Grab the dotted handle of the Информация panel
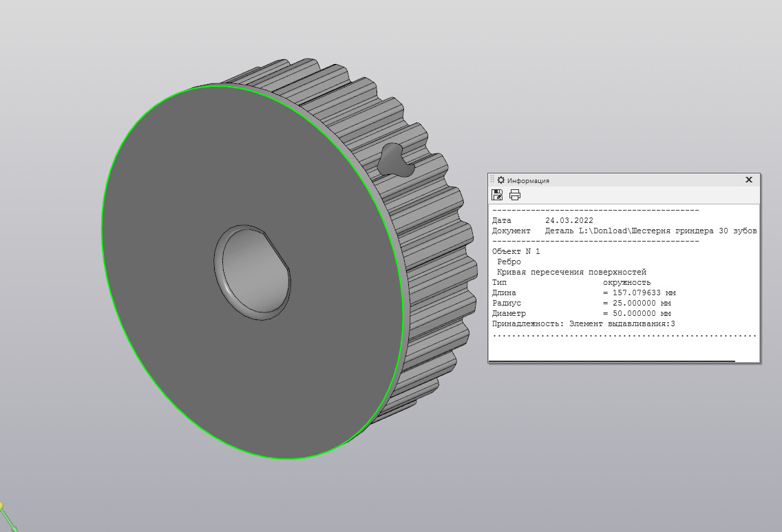Image resolution: width=782 pixels, height=532 pixels. coord(492,180)
